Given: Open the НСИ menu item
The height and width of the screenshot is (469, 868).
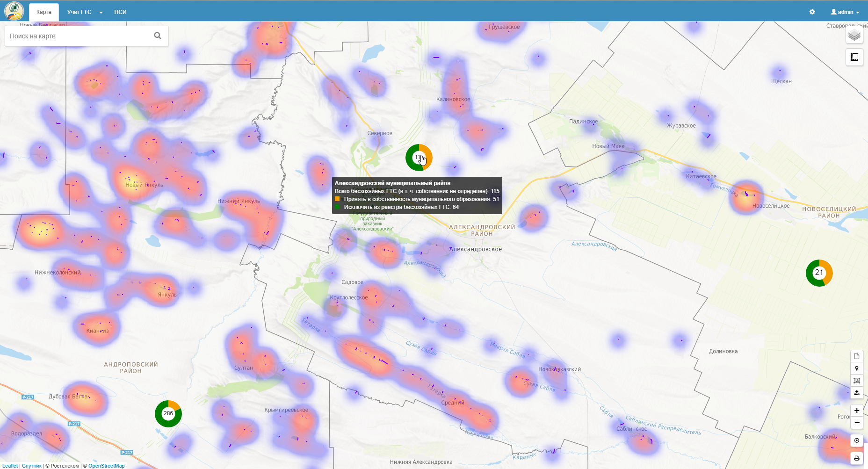Looking at the screenshot, I should tap(120, 12).
